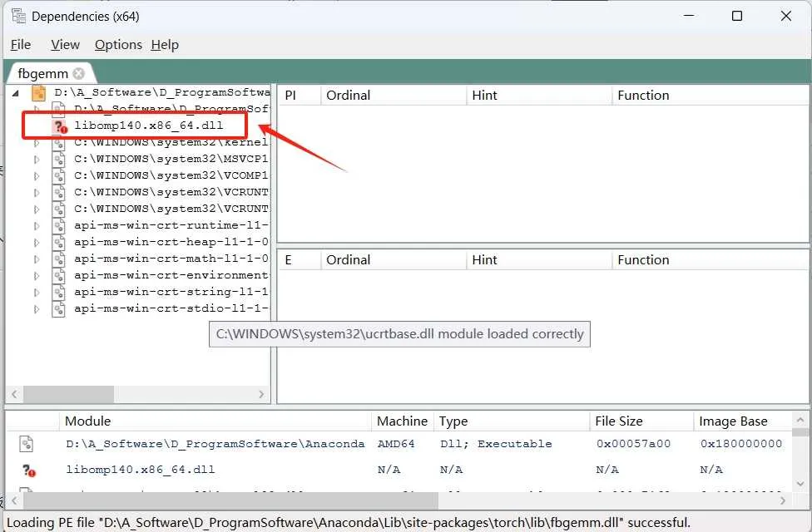812x532 pixels.
Task: Select api-ms-win-crt-runtime tree item
Action: (171, 225)
